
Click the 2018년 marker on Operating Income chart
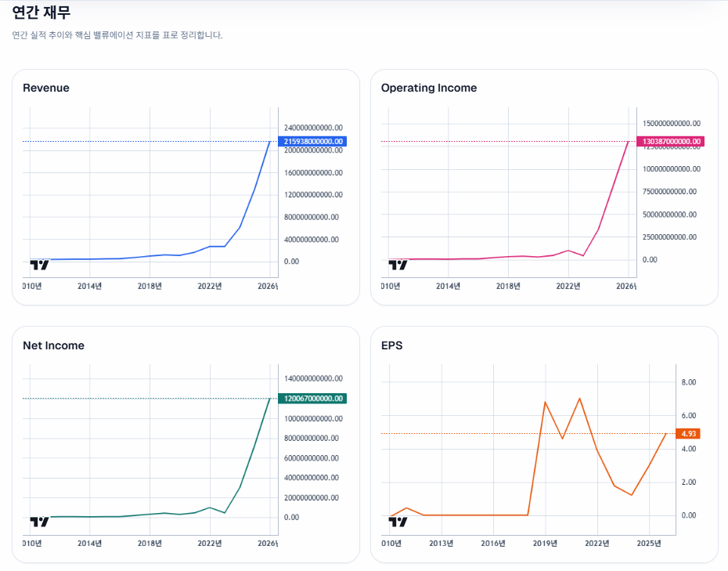508,286
